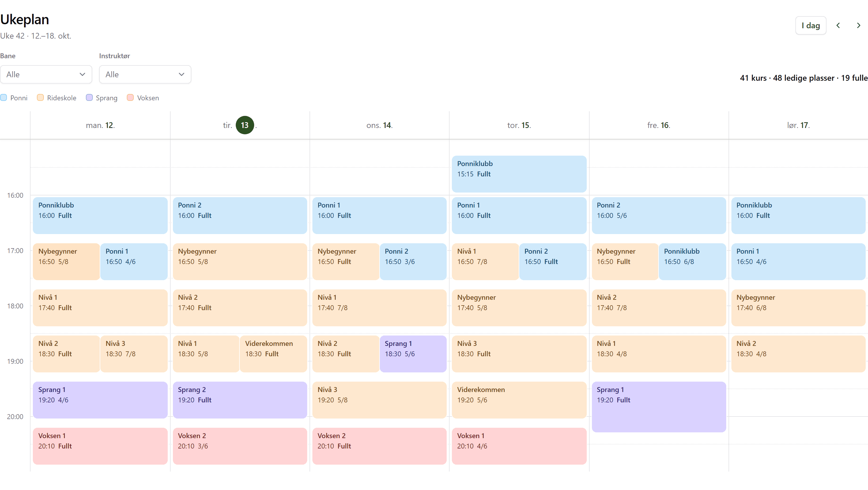Open Thursday Nivå 1 16:50 7/8 course
The height and width of the screenshot is (490, 868).
tap(485, 261)
